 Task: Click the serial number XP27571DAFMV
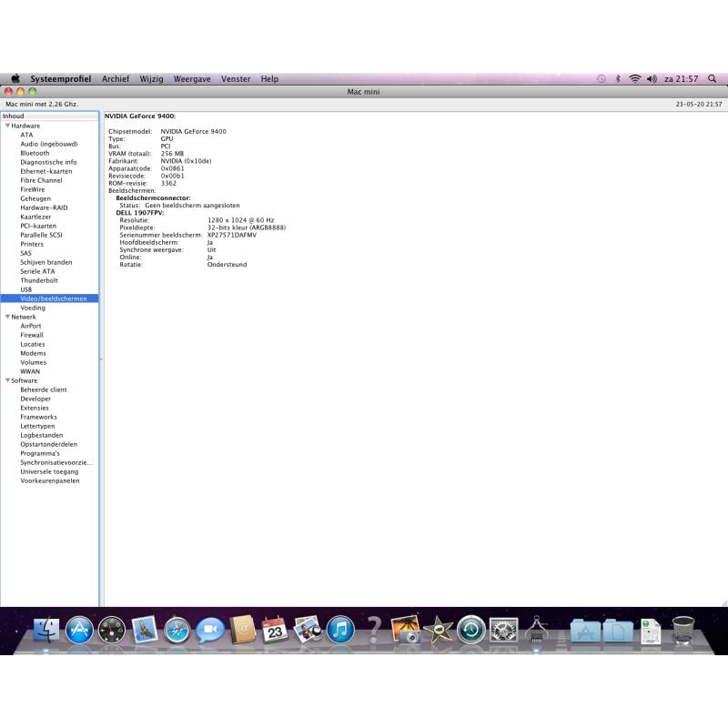click(232, 235)
